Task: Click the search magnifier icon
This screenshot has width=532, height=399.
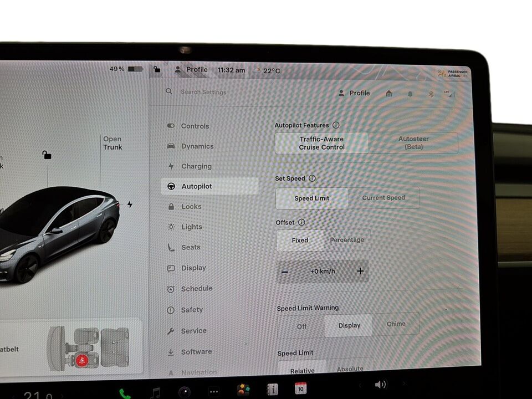Action: point(169,91)
